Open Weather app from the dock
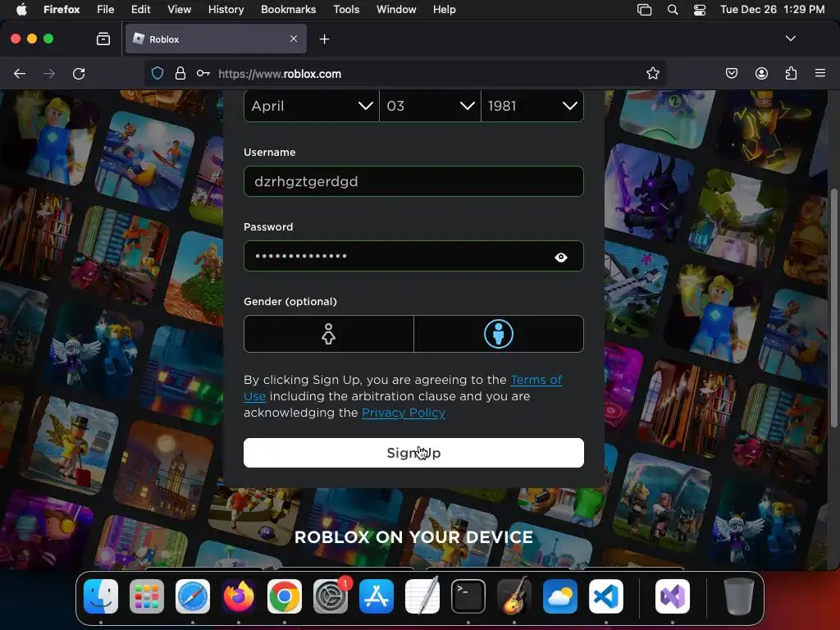This screenshot has height=630, width=840. tap(560, 596)
